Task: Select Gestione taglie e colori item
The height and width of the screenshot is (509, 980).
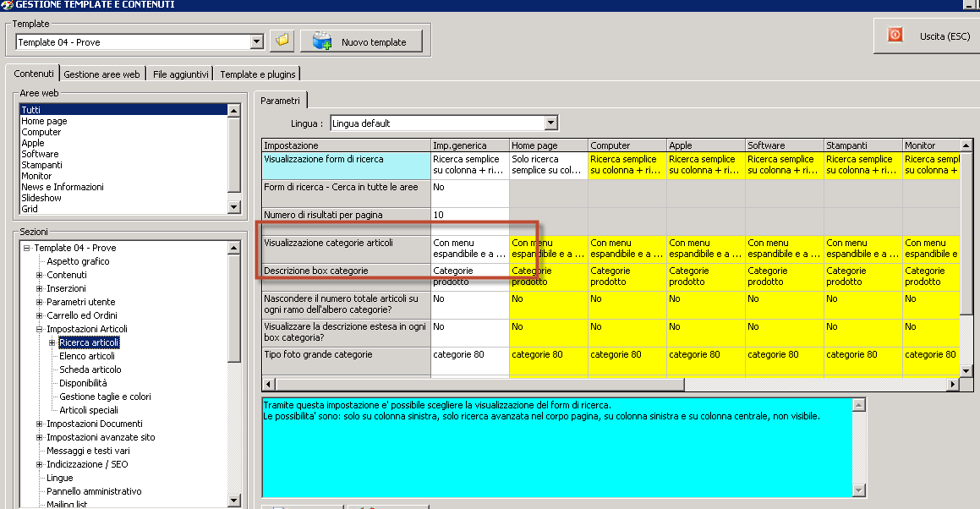Action: coord(105,397)
